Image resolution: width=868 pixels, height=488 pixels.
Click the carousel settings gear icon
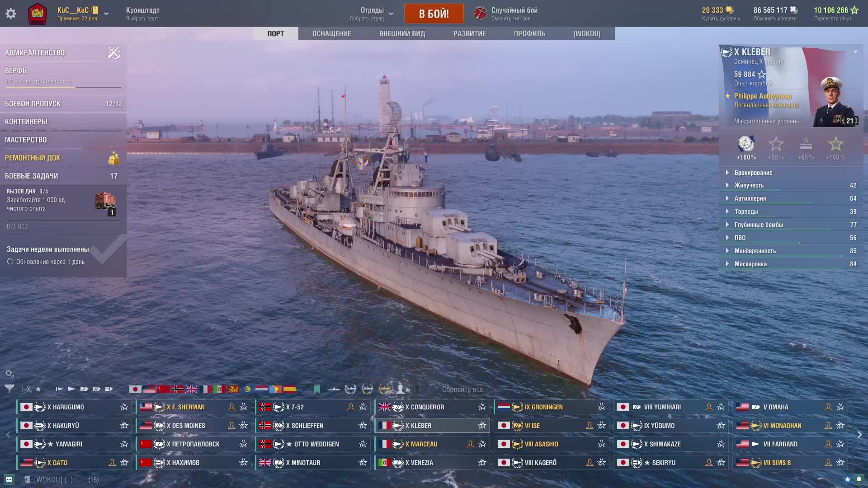(x=9, y=374)
